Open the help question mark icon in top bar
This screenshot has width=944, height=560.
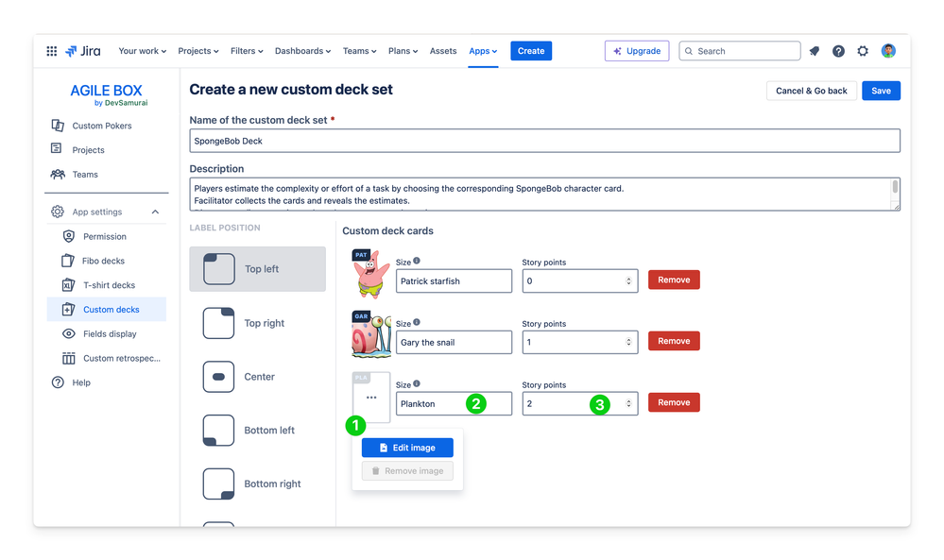point(838,51)
